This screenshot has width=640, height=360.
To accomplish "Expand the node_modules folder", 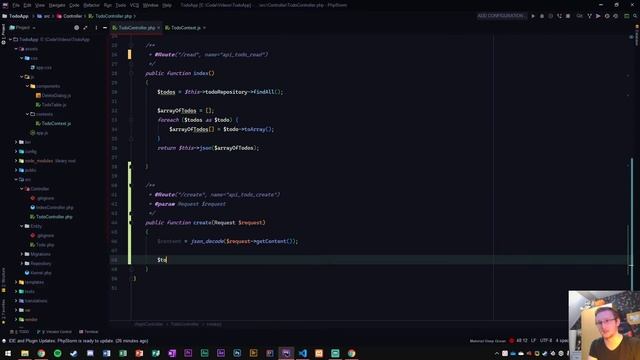I will pos(16,161).
